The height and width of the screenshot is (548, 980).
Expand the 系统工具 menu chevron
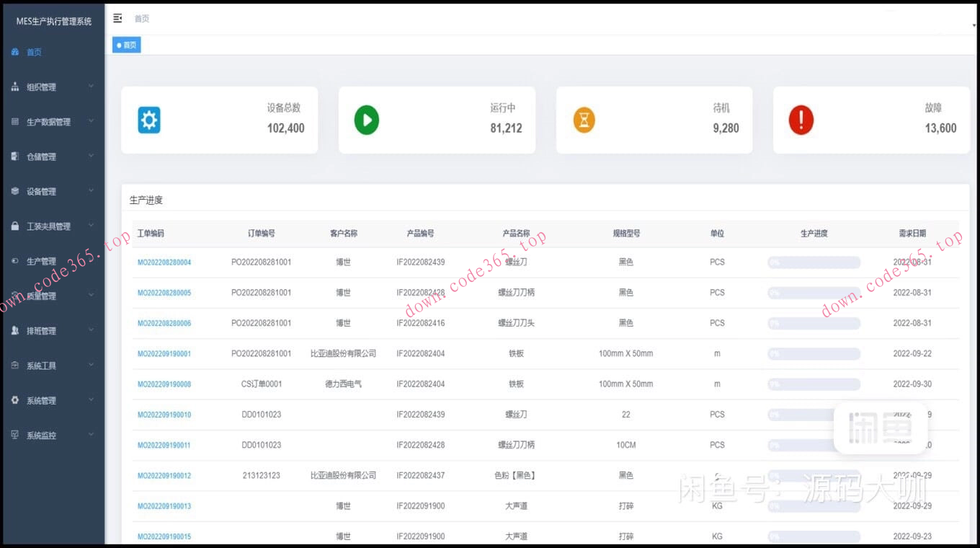tap(91, 365)
